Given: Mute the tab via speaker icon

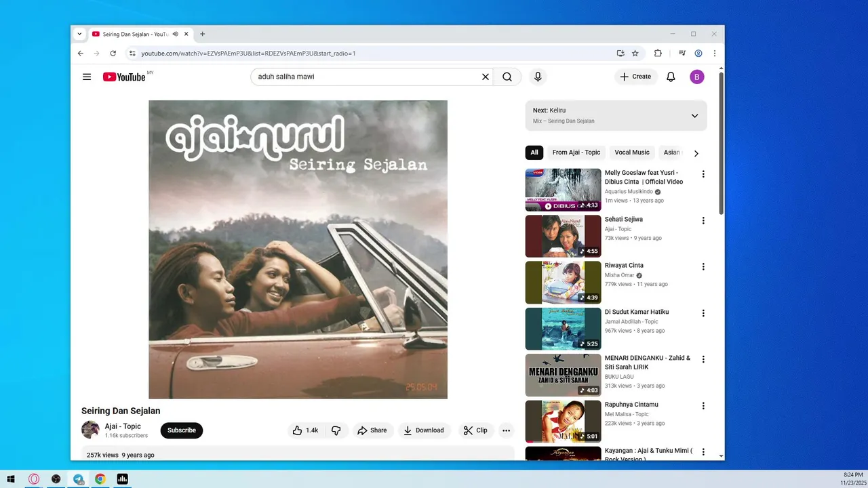Looking at the screenshot, I should [x=176, y=34].
